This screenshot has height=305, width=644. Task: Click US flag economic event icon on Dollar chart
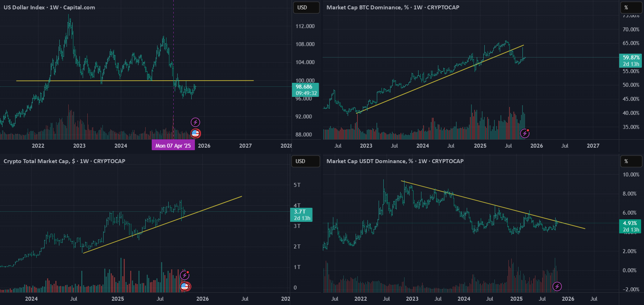[195, 134]
